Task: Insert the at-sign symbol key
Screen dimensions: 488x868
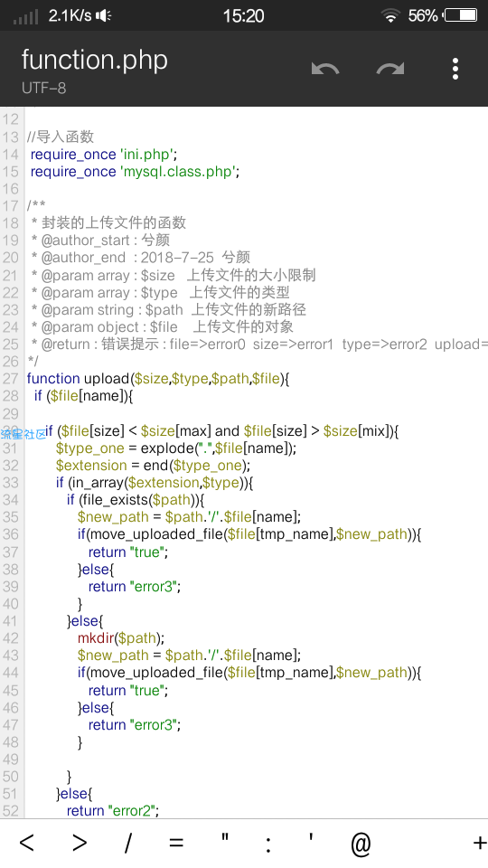Action: point(361,844)
